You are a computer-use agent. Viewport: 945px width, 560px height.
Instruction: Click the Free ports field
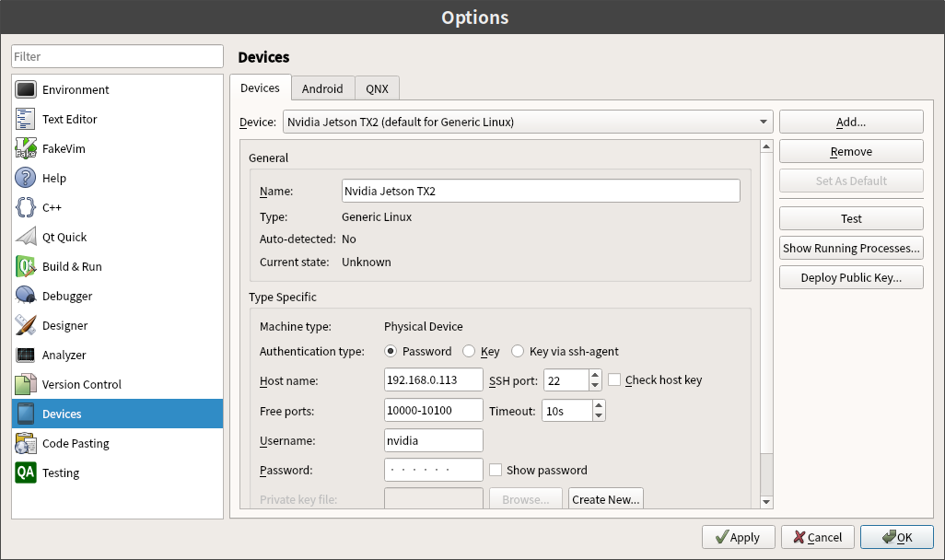point(433,410)
